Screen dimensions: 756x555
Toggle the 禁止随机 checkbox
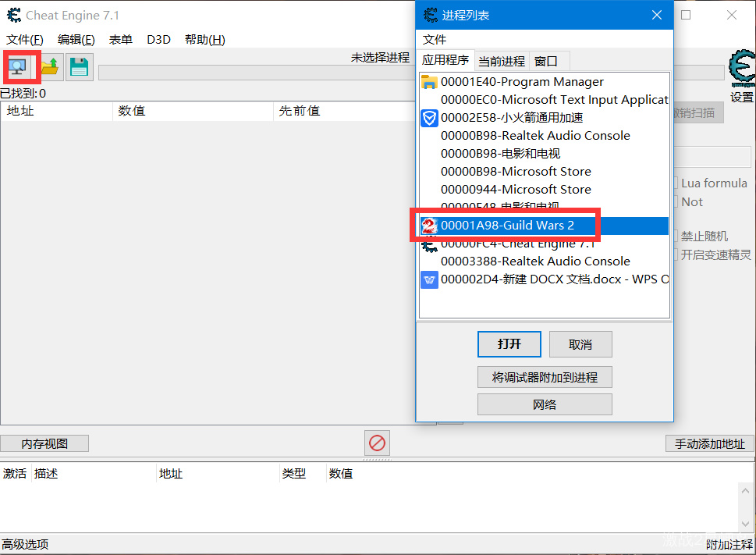click(x=676, y=237)
